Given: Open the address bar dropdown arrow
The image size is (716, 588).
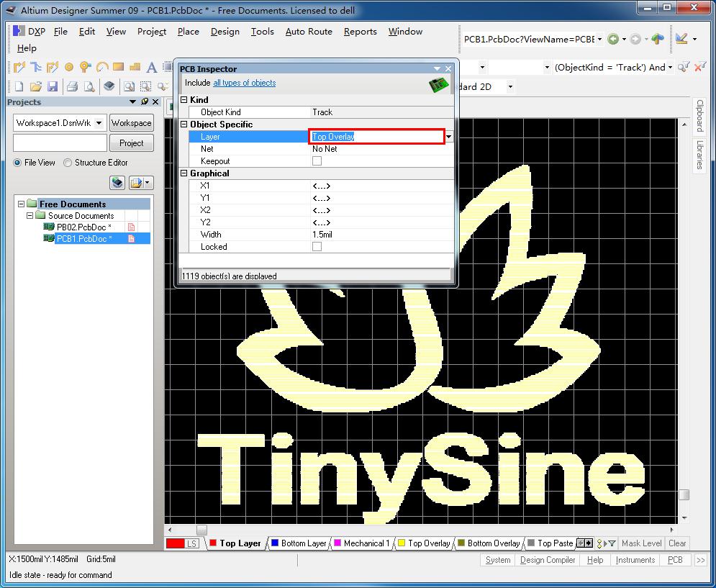Looking at the screenshot, I should point(599,40).
